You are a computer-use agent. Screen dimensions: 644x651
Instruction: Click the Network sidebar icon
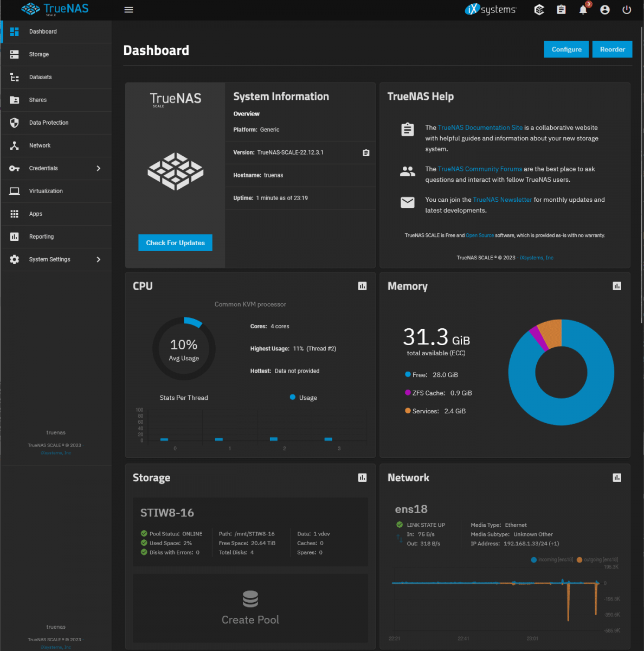click(15, 145)
